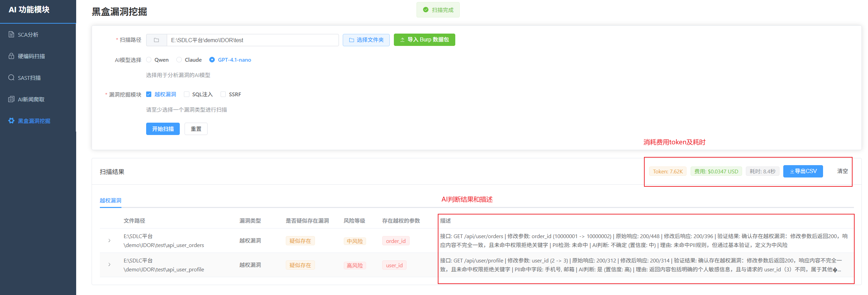The image size is (868, 295).
Task: Click the SCA分析 document icon in sidebar
Action: click(x=11, y=34)
